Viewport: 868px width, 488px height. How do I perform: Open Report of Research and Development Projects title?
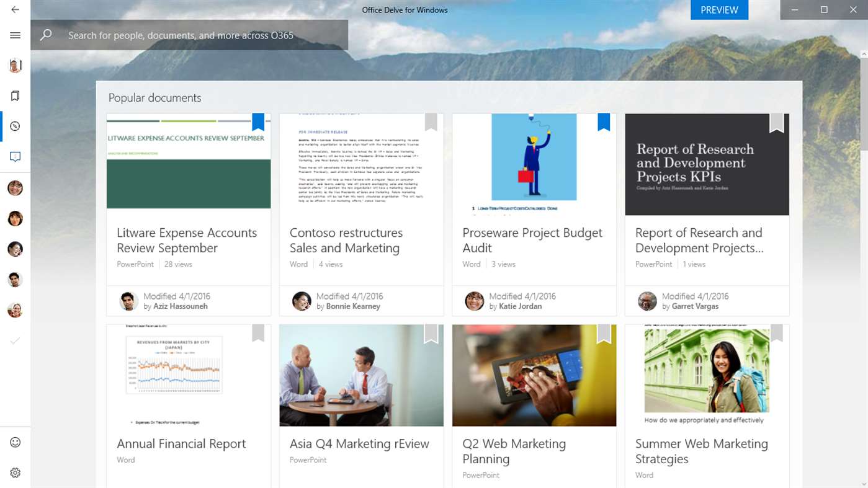(699, 241)
